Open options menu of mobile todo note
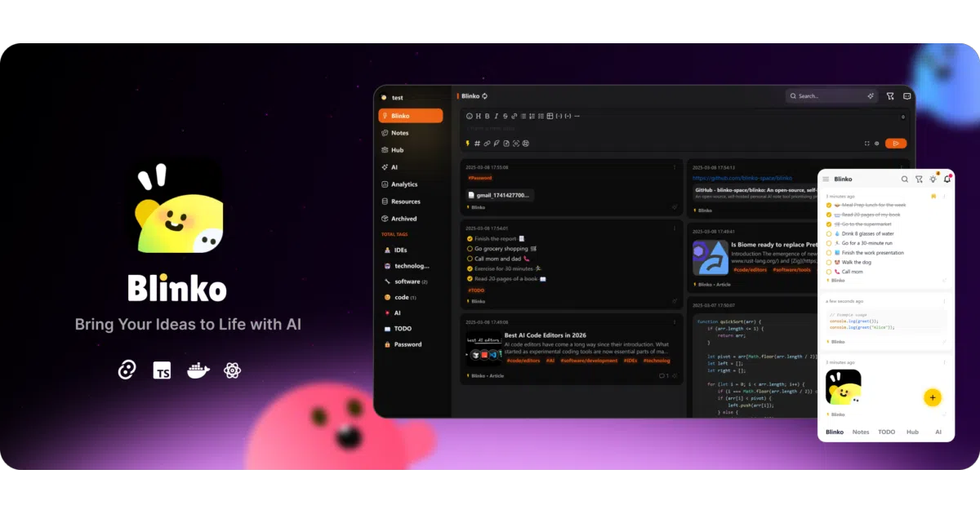Screen dimensions: 980x514 945,197
